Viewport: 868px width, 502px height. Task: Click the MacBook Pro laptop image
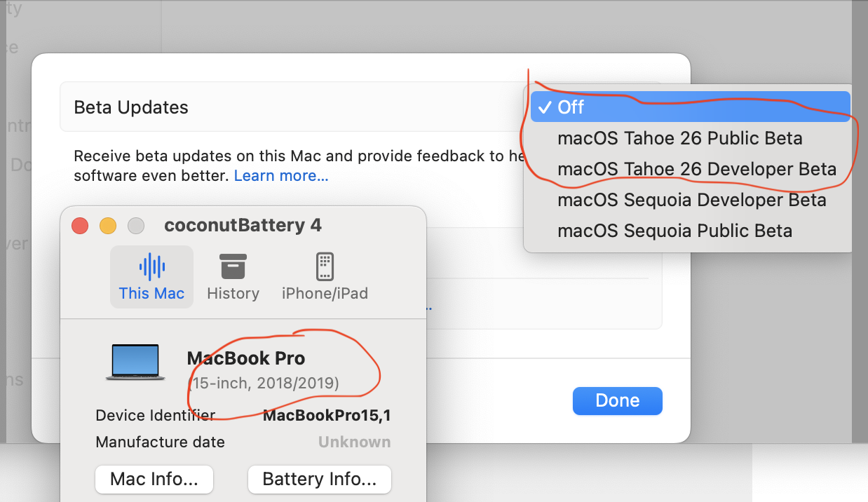(x=136, y=362)
